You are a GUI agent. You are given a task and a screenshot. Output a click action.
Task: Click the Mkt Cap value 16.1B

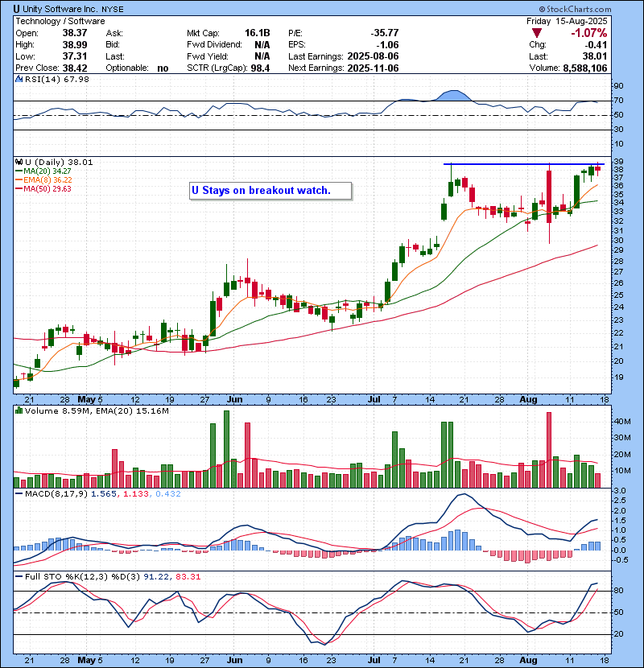point(258,33)
